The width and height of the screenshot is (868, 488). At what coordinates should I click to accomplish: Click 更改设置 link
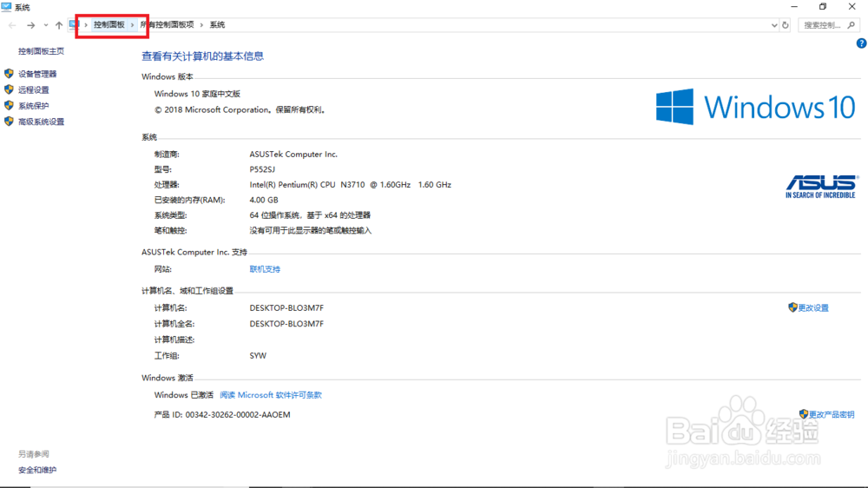coord(813,308)
